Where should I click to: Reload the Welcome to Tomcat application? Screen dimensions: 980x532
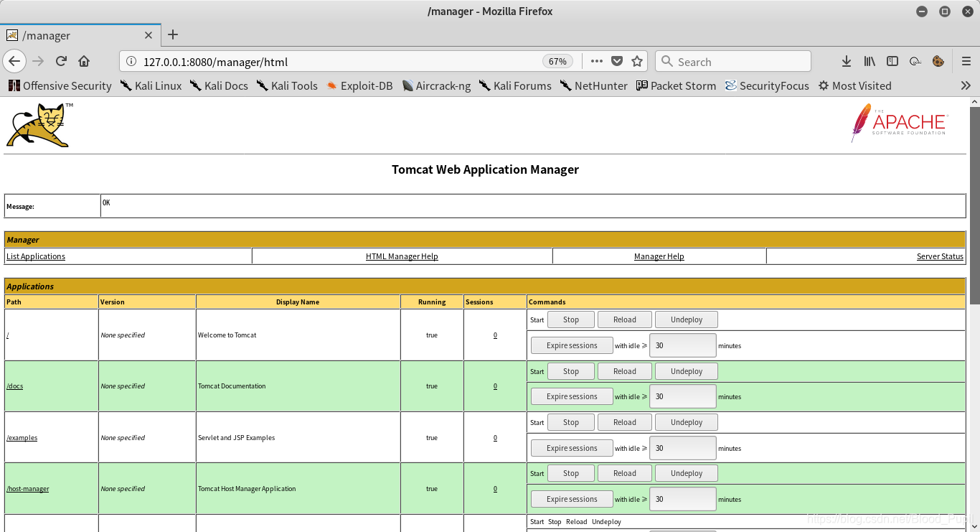point(625,319)
